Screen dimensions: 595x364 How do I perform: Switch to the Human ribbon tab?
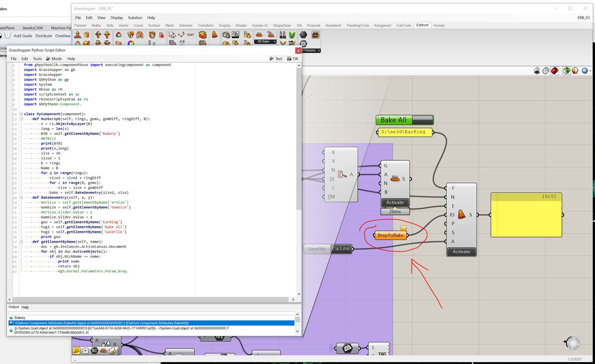click(x=439, y=26)
